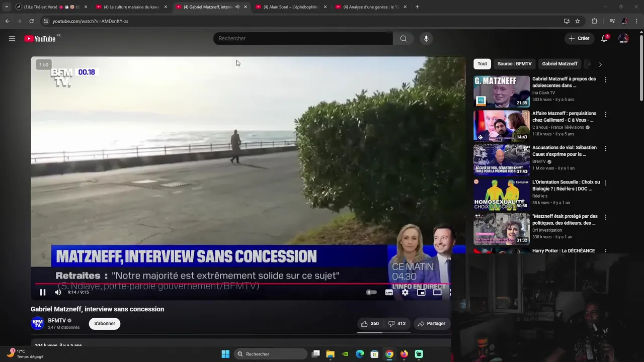The image size is (644, 362).
Task: Open options menu for L'Orientation Sexuelle video
Action: [x=606, y=183]
